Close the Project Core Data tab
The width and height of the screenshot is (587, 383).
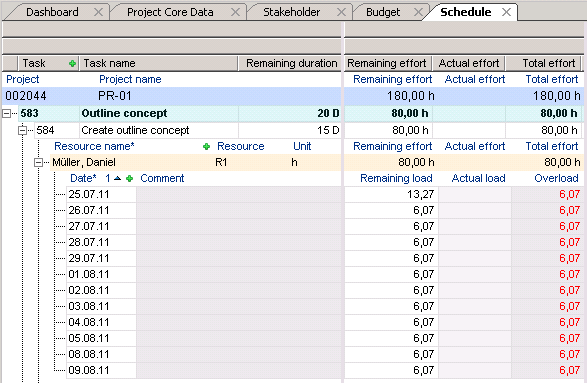point(235,12)
